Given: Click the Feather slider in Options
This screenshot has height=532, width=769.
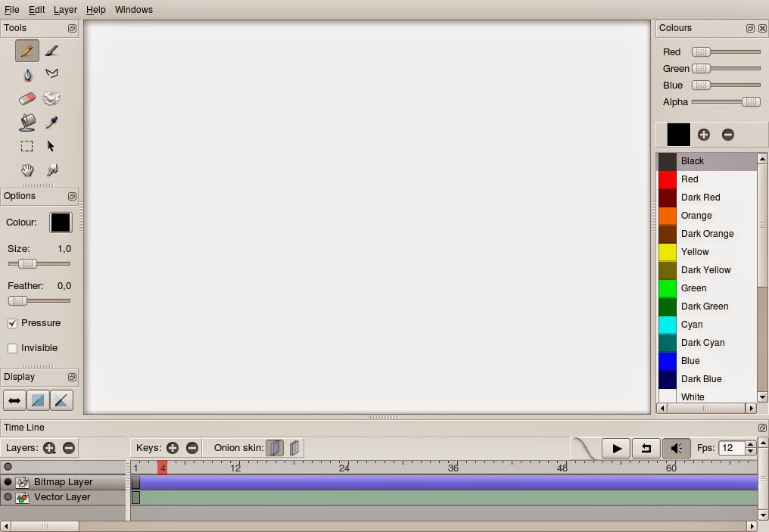Looking at the screenshot, I should point(39,301).
